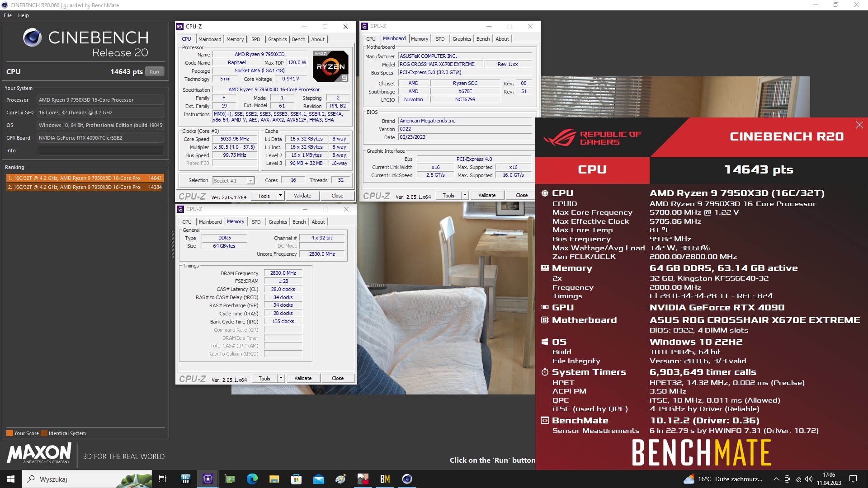Image resolution: width=868 pixels, height=488 pixels.
Task: Open Mainboard tab in Memory CPU-Z window
Action: click(x=210, y=222)
